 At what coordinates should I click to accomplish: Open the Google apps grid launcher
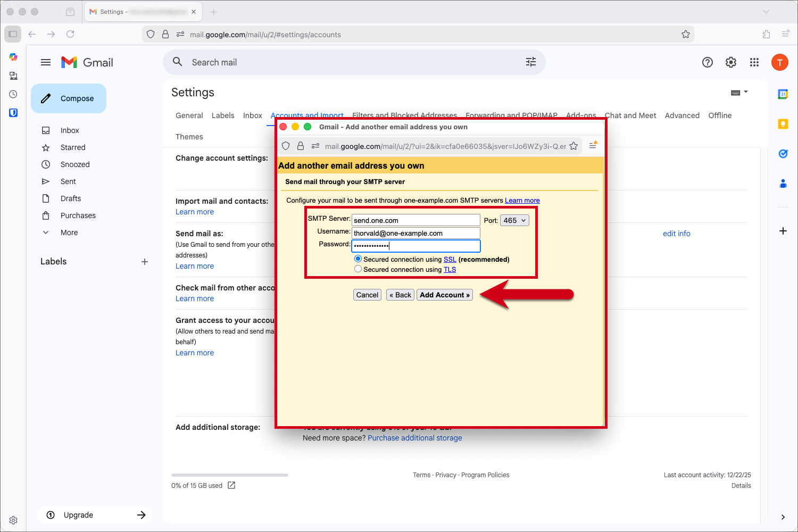coord(754,62)
